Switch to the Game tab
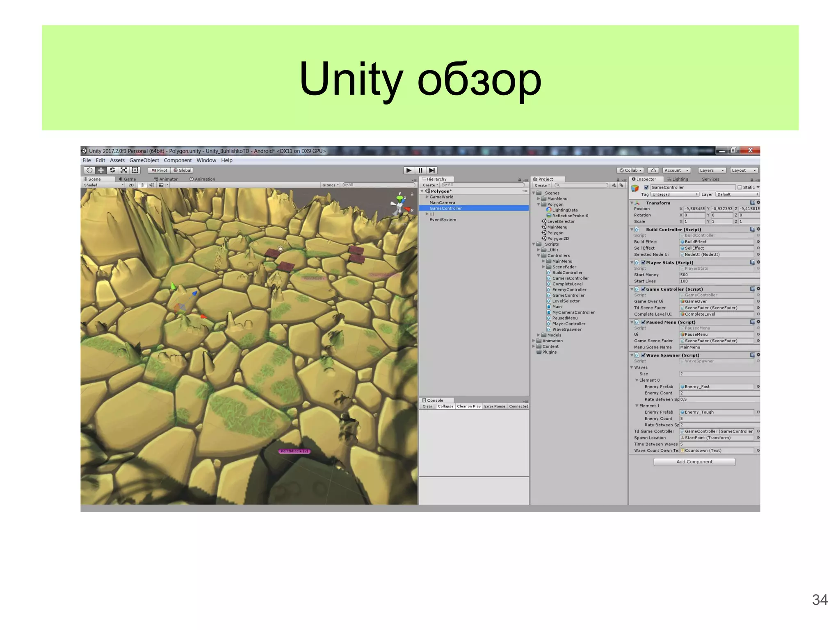The height and width of the screenshot is (630, 840). tap(127, 179)
